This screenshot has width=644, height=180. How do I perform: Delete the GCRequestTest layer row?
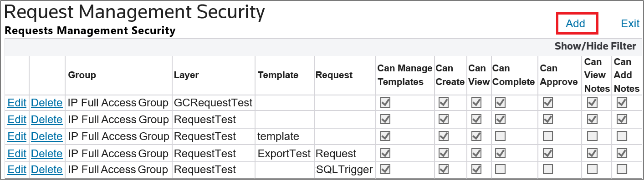46,103
